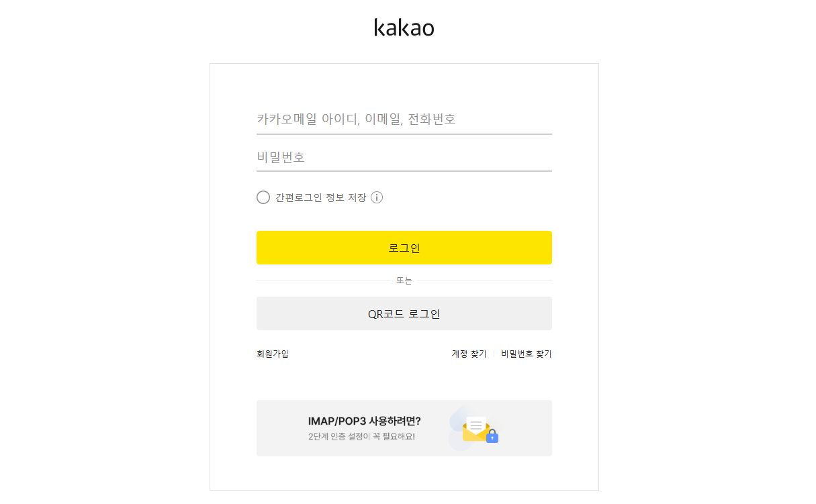Click the gray underline below the 비밀번호 field
Screen dimensions: 816x504
point(404,171)
